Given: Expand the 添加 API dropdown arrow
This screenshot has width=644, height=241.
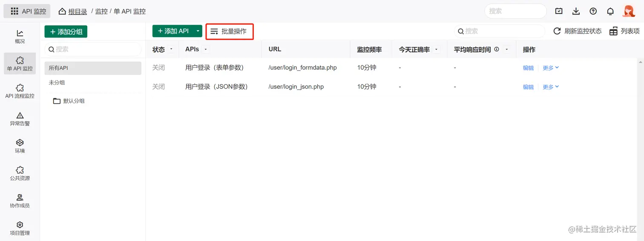Looking at the screenshot, I should (x=198, y=31).
